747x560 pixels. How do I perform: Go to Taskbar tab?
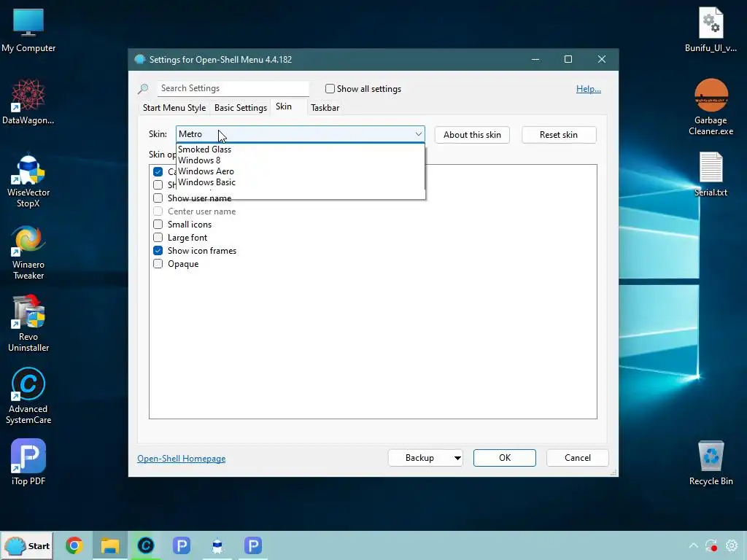click(x=325, y=108)
